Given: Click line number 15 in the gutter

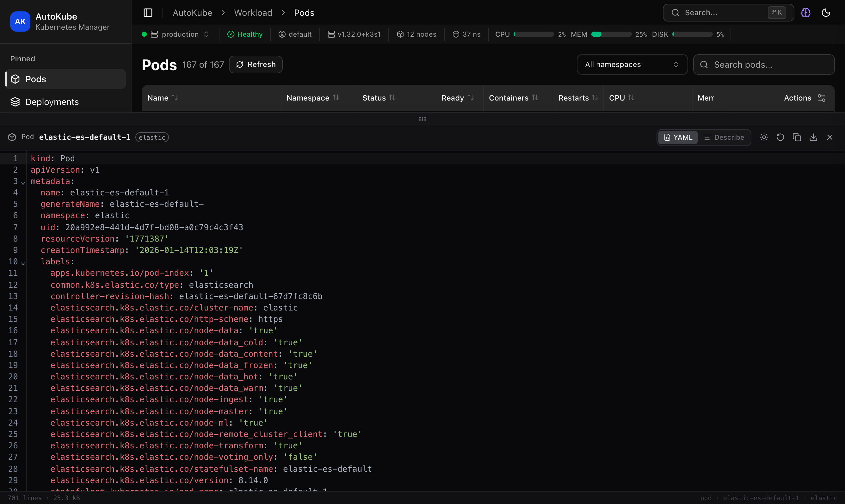Looking at the screenshot, I should click(x=13, y=319).
